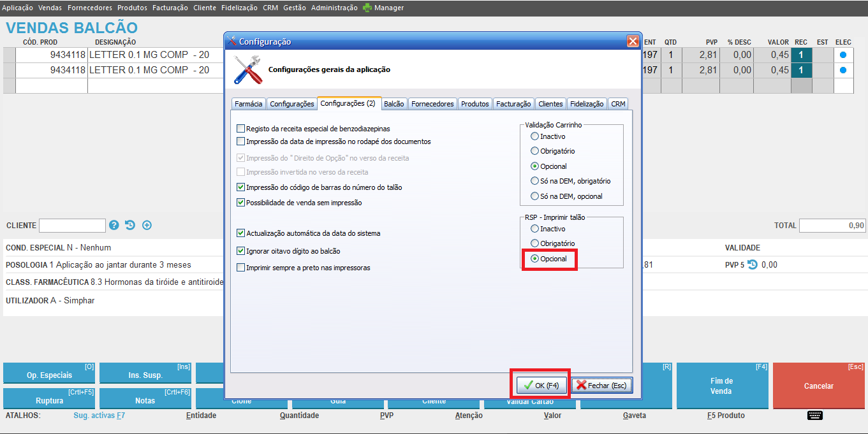The width and height of the screenshot is (868, 434).
Task: Enable Registo da receita especial de benzodiazepinas
Action: pyautogui.click(x=240, y=129)
